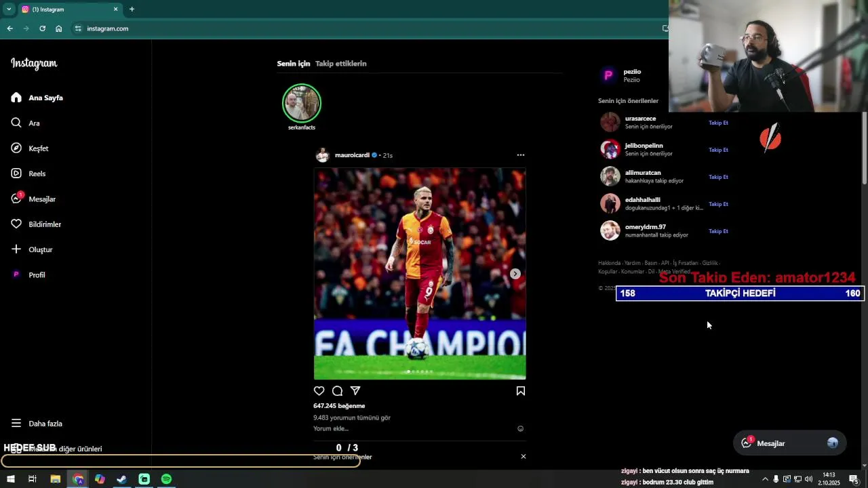The height and width of the screenshot is (488, 868).
Task: Follow urasarcece with Takip Et
Action: click(718, 123)
